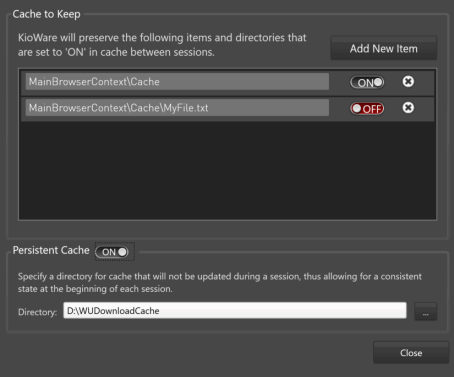Toggle ON switch for MainBrowserContext\Cache
Viewport: 454px width, 377px height.
click(367, 82)
